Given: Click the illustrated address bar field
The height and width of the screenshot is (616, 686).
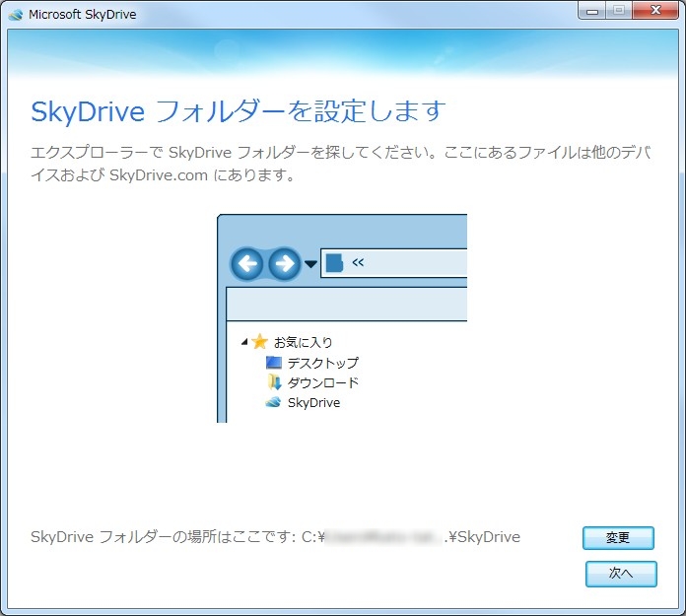Looking at the screenshot, I should coord(393,263).
